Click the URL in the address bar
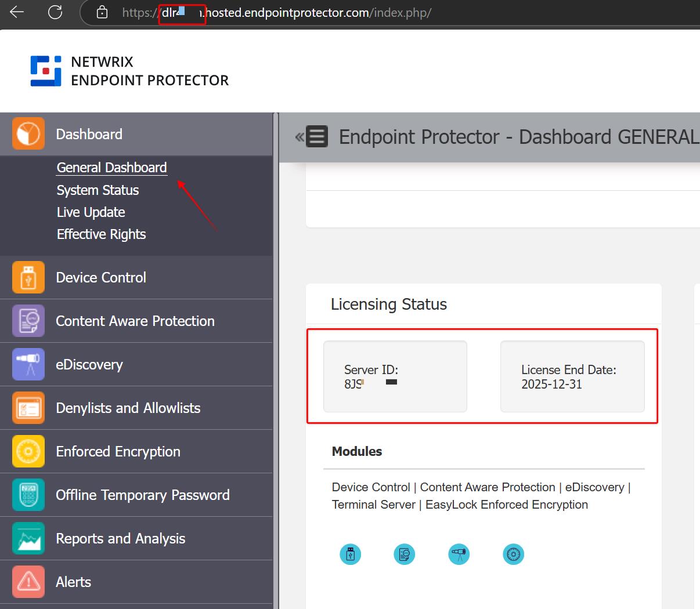This screenshot has width=700, height=609. [x=276, y=13]
